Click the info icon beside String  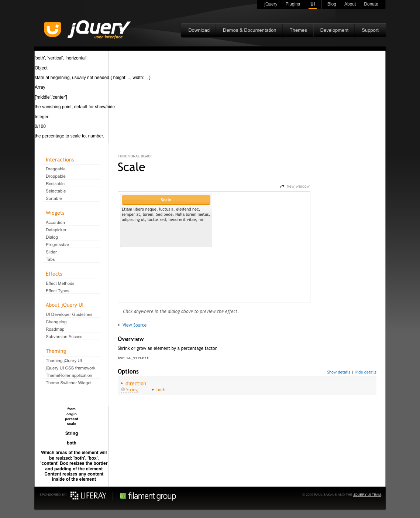pos(123,389)
